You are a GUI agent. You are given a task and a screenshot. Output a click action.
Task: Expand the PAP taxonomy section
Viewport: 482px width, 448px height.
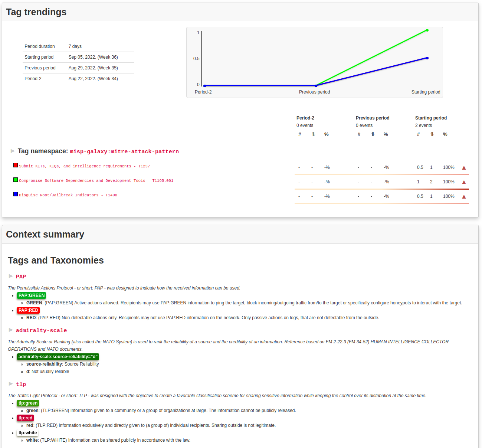click(x=11, y=276)
